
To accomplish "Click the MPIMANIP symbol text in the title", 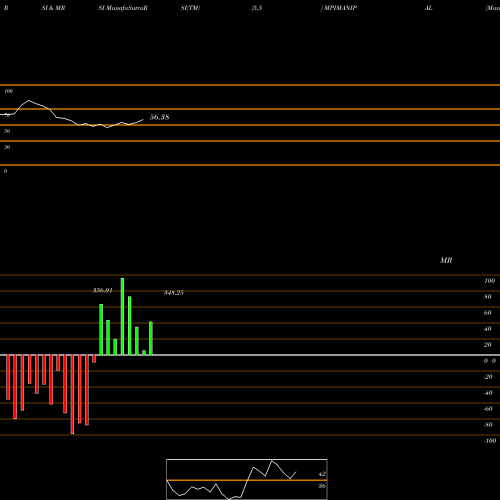I will pos(341,8).
